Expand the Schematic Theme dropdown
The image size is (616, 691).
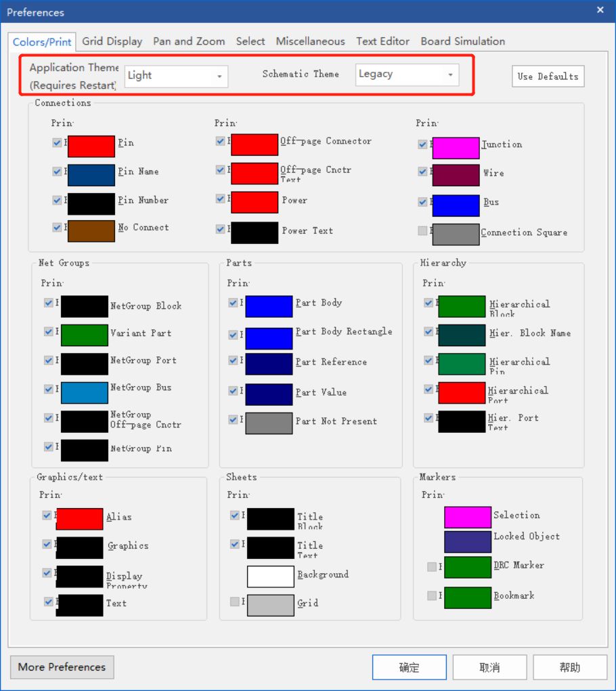click(x=407, y=75)
